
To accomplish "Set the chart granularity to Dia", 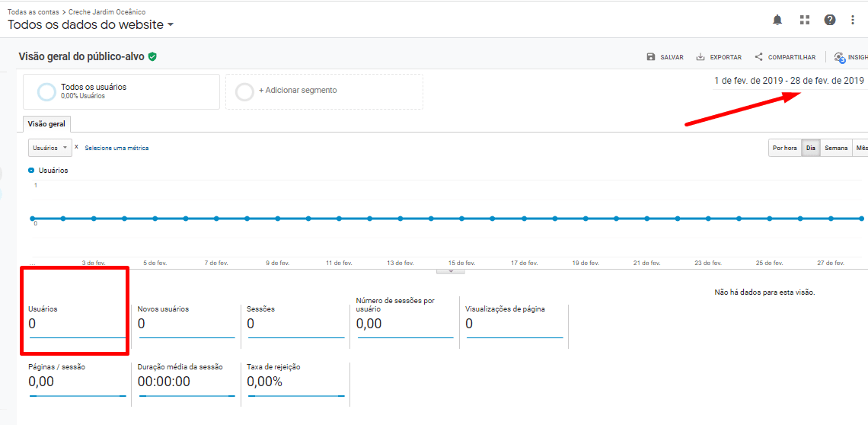I will pyautogui.click(x=810, y=148).
